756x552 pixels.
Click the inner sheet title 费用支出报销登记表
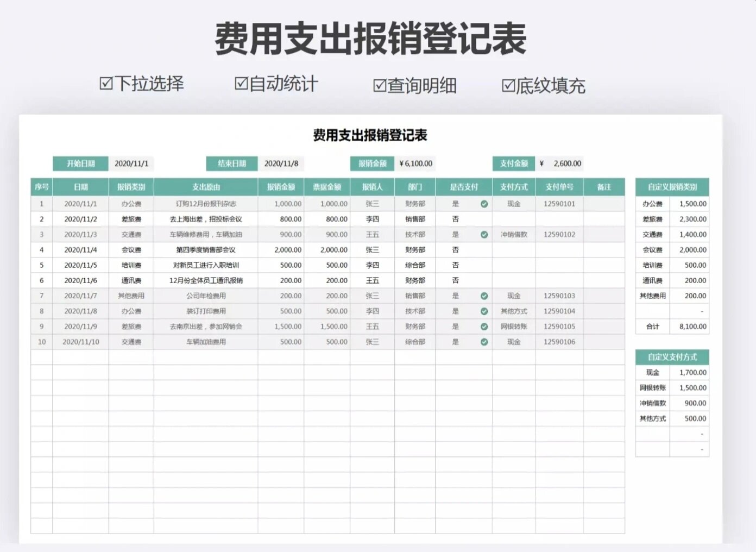[370, 135]
